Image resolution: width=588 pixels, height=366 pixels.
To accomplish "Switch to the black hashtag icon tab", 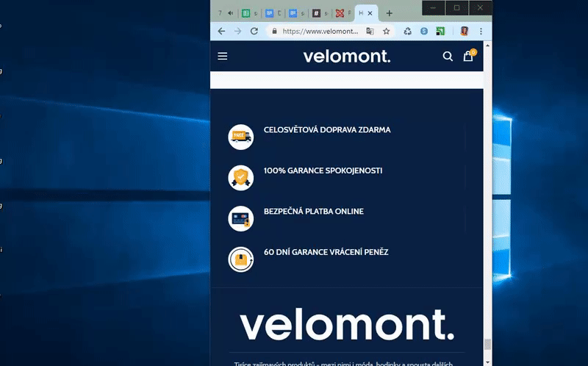I will [x=317, y=13].
